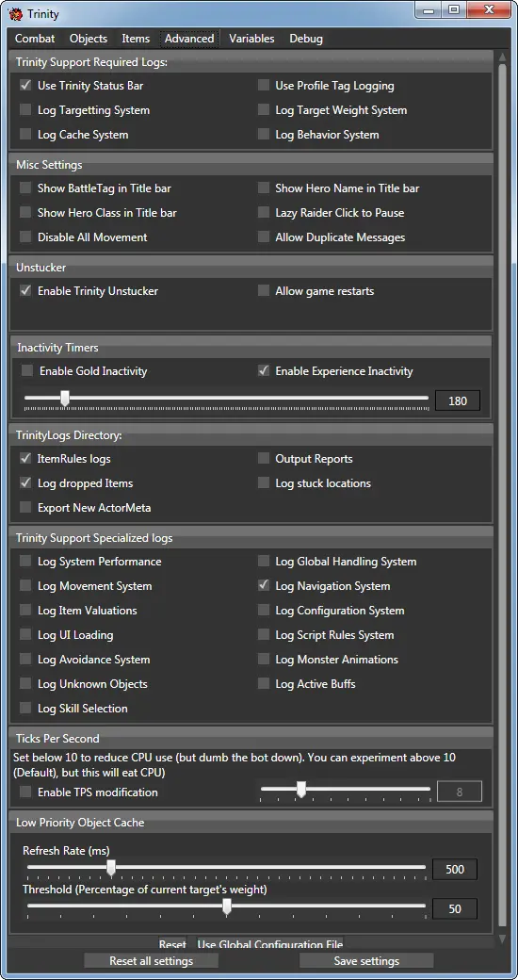
Task: Tick Log Target Weight System
Action: [x=264, y=110]
